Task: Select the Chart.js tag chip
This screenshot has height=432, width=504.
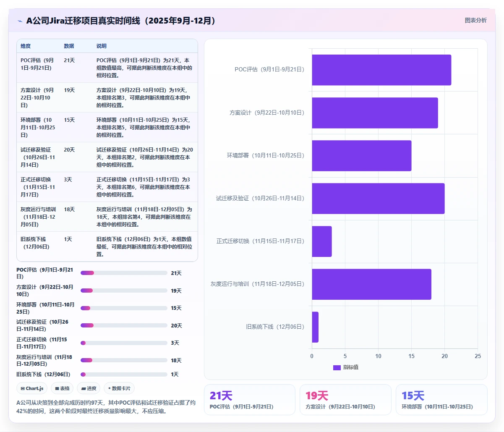Action: [x=32, y=388]
